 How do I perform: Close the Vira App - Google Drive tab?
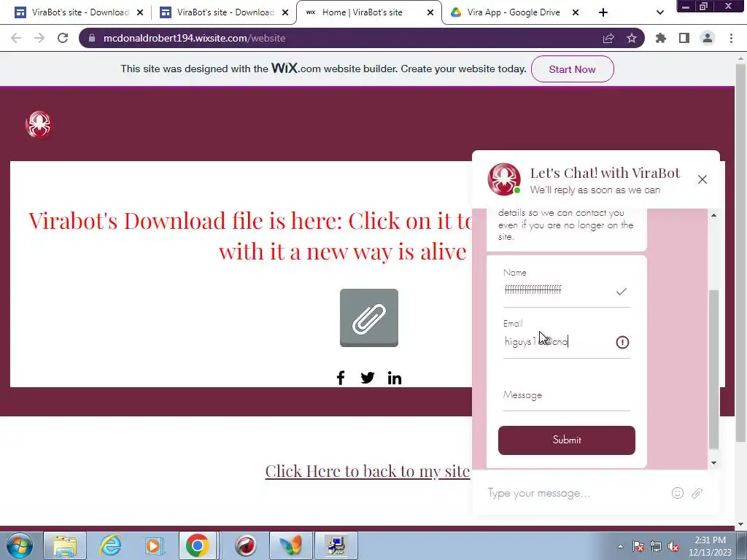point(576,12)
